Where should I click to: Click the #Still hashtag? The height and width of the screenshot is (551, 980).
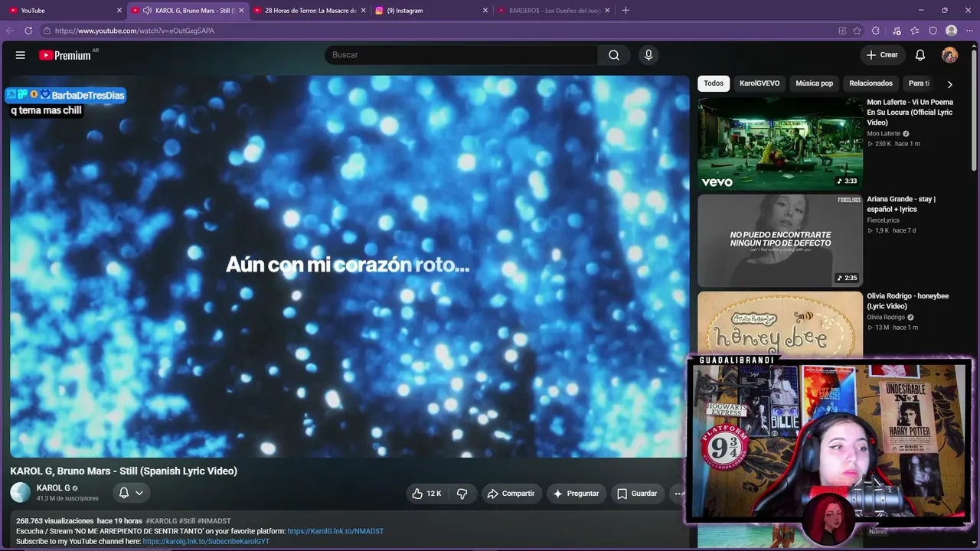pos(188,521)
